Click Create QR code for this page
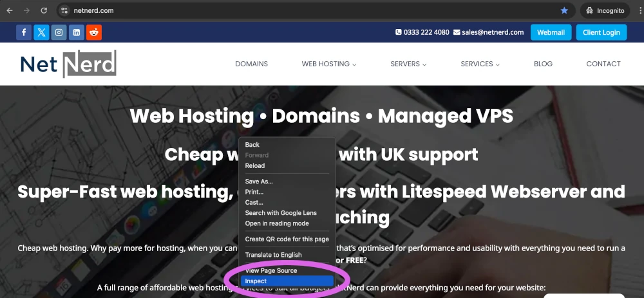This screenshot has width=644, height=298. click(287, 239)
